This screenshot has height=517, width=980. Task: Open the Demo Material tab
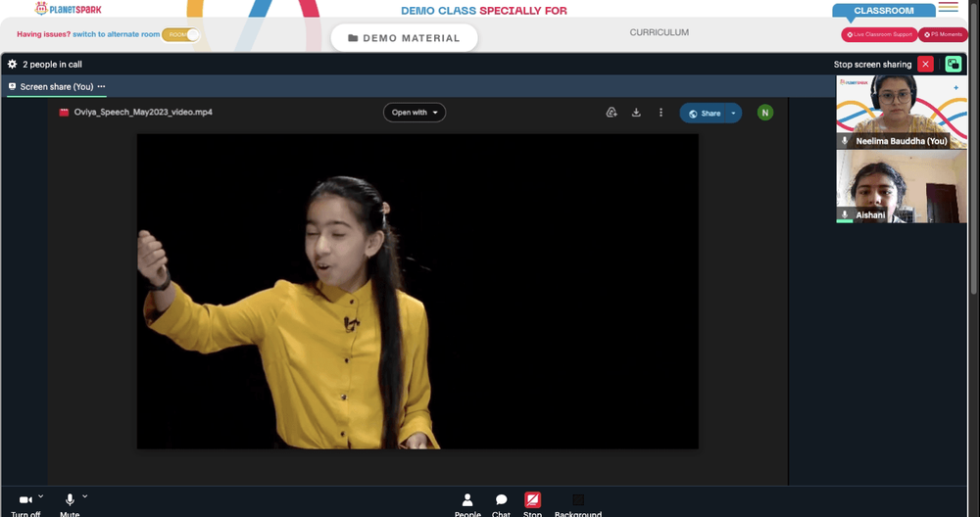[x=404, y=38]
